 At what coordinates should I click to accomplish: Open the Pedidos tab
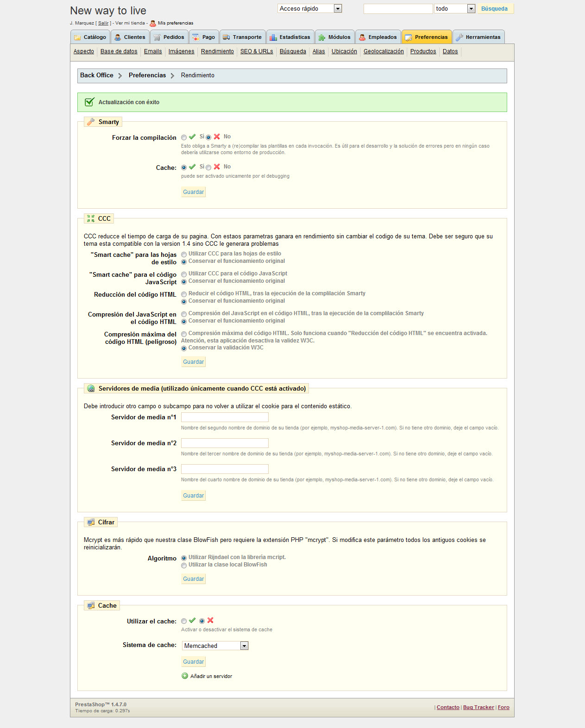(169, 37)
